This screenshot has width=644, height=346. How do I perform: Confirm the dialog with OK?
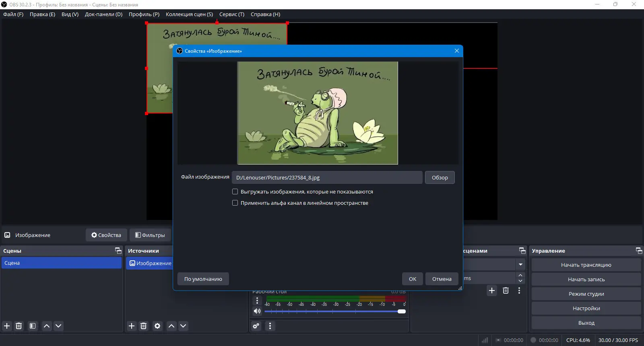click(413, 279)
